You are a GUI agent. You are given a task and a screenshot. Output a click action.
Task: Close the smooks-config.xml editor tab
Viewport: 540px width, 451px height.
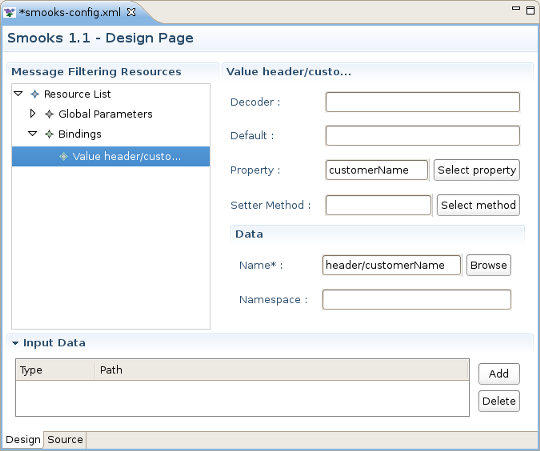pos(131,12)
